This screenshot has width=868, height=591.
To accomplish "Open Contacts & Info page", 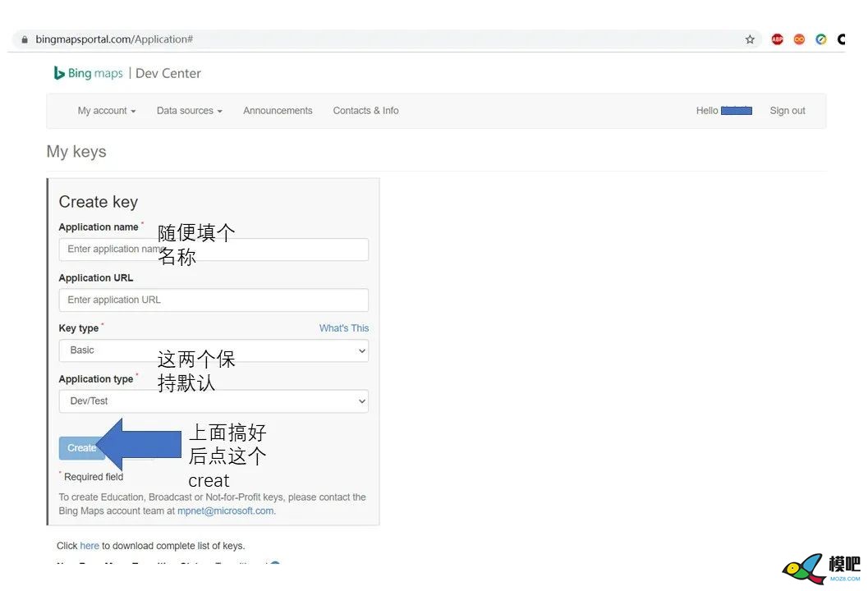I will coord(366,111).
